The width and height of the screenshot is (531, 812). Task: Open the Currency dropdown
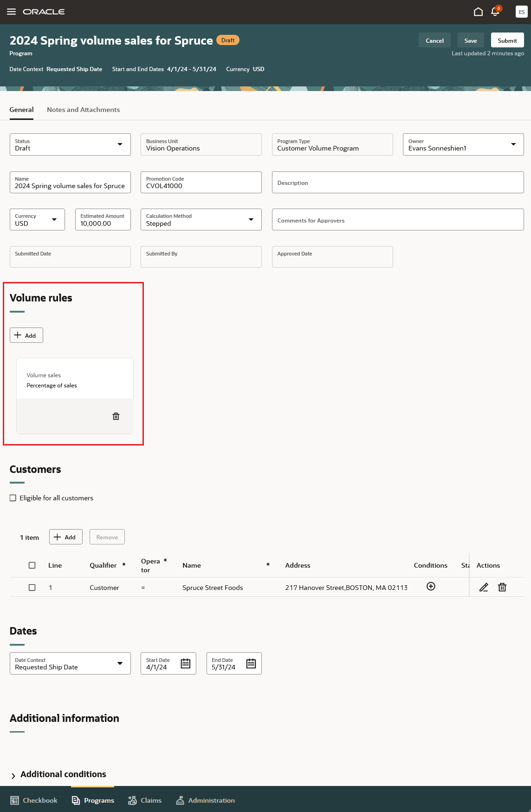coord(37,219)
